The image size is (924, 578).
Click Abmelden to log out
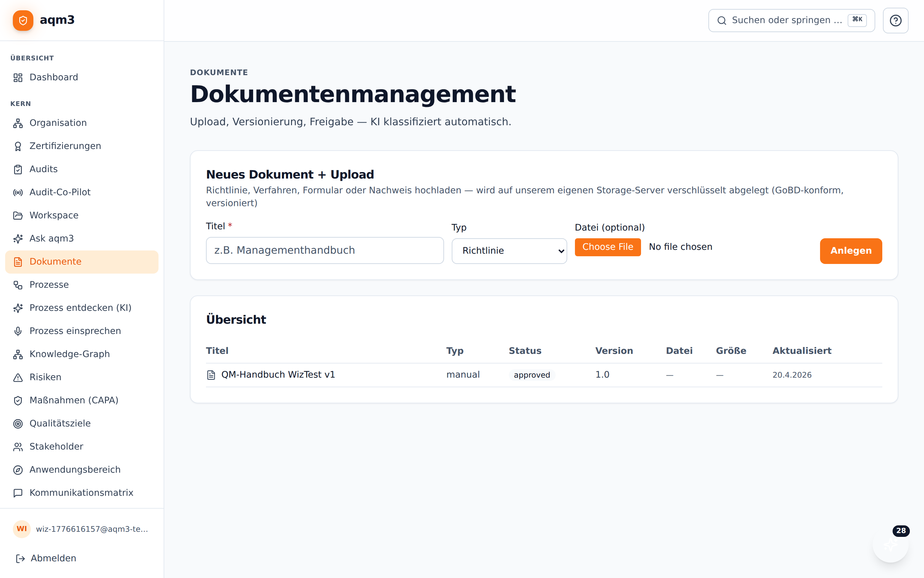pyautogui.click(x=54, y=558)
